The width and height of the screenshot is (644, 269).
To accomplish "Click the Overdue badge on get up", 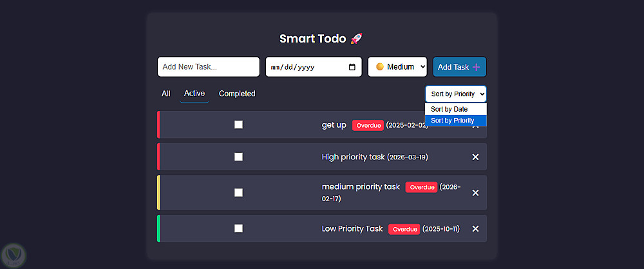I will point(368,125).
